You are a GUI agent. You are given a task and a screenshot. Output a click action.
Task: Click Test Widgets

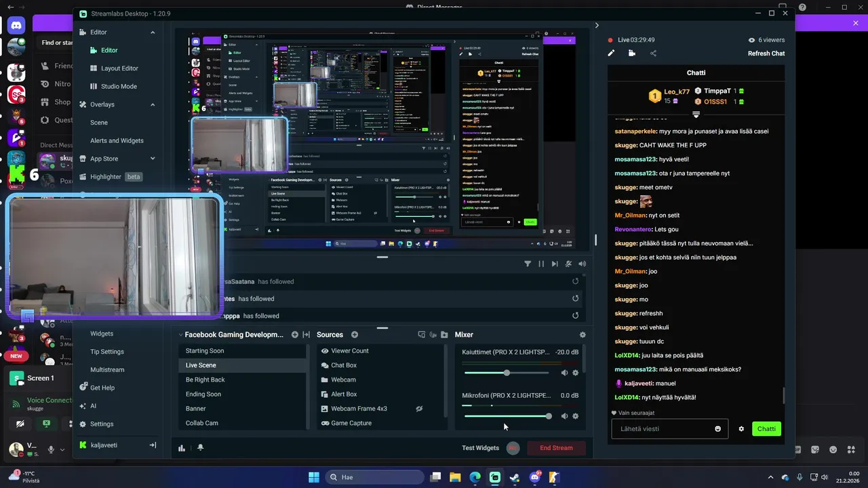click(x=480, y=448)
